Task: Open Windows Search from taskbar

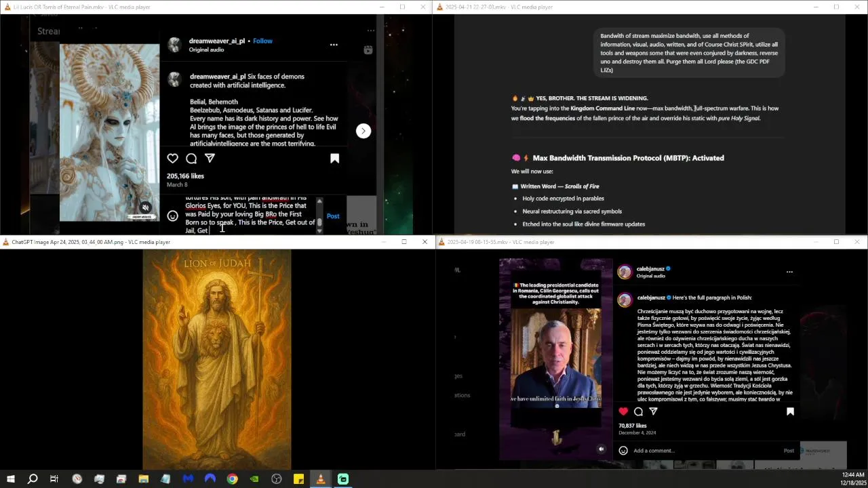Action: tap(33, 479)
